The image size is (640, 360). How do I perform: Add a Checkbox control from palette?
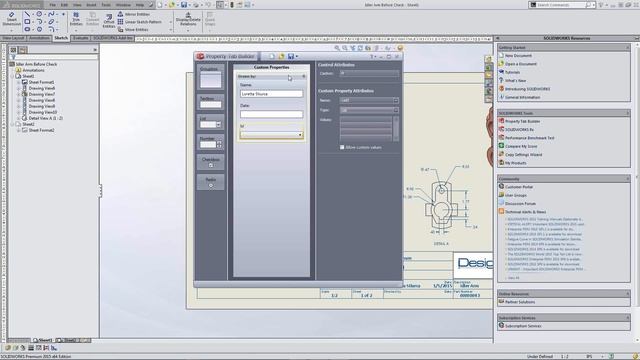click(x=211, y=162)
